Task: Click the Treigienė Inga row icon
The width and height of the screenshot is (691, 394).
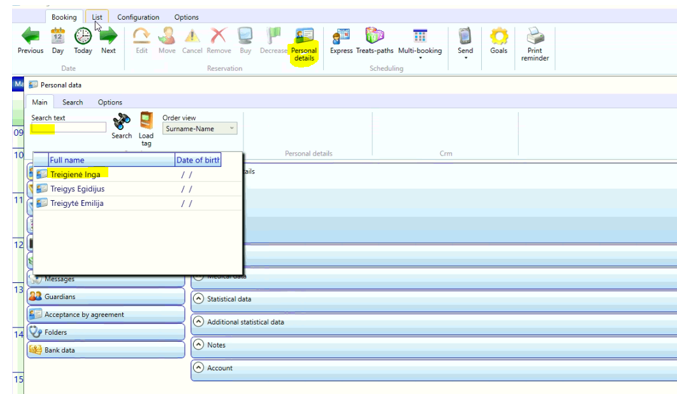Action: (x=42, y=175)
